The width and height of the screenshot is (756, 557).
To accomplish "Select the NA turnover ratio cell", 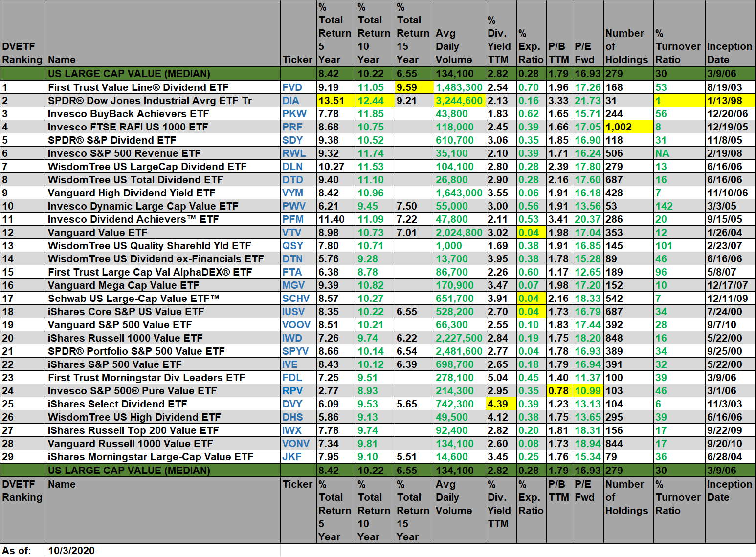I will (679, 153).
